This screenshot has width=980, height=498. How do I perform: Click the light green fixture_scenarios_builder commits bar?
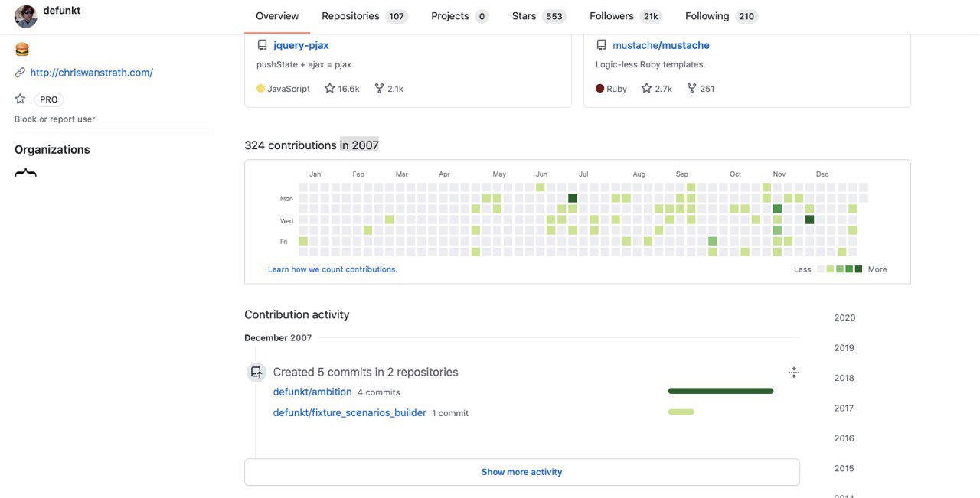[681, 412]
